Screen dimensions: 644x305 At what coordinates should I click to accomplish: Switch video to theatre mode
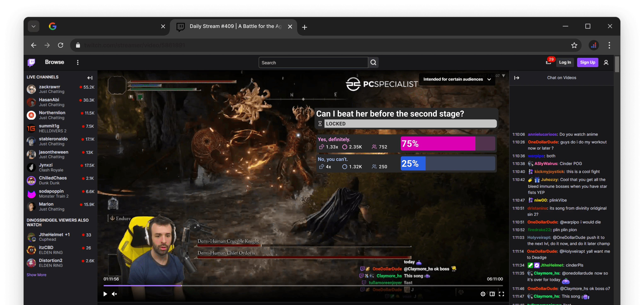492,294
